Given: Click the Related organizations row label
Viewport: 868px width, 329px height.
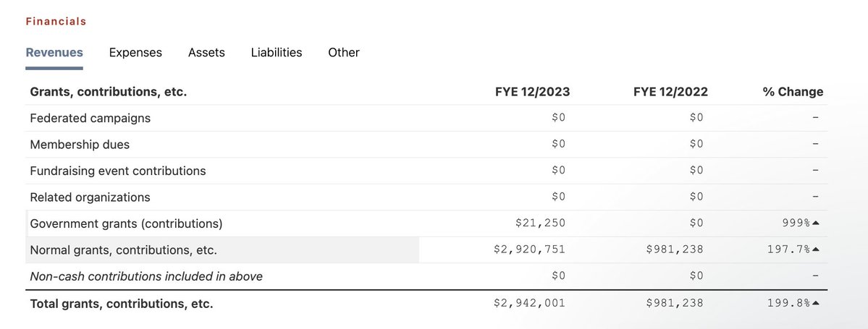Looking at the screenshot, I should (90, 197).
